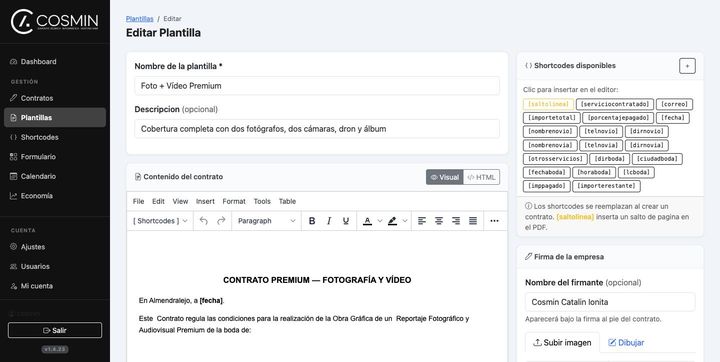Click the plus button in Shortcodes panel
Screen dimensions: 720x362
point(687,66)
